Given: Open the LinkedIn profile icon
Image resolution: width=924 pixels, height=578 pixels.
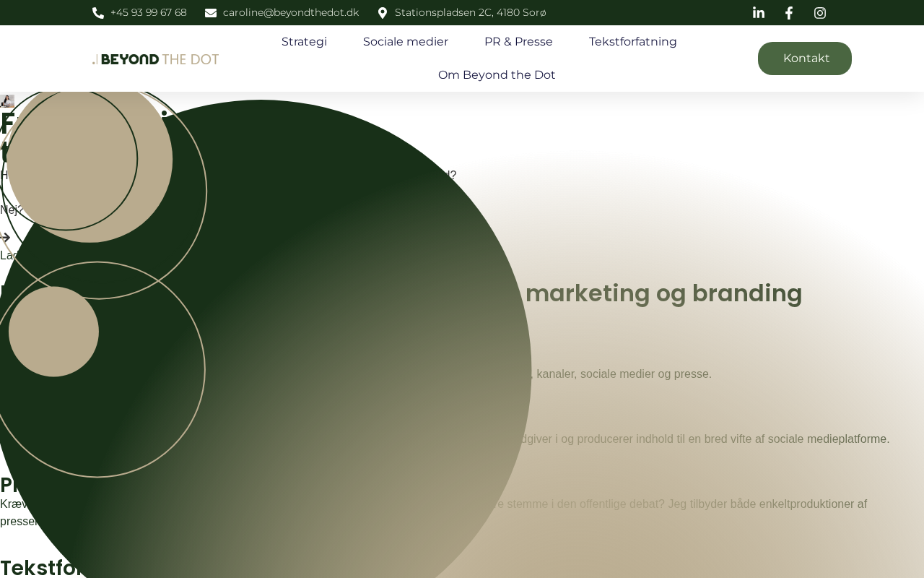Looking at the screenshot, I should 759,12.
